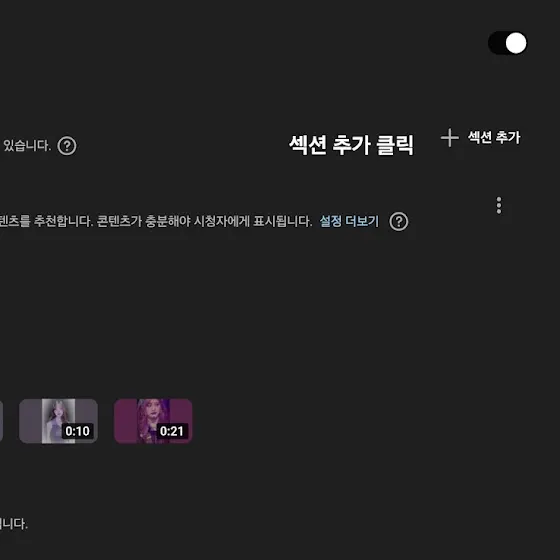560x560 pixels.
Task: Click the "콘텐츠가 충분해야" sentence in the description
Action: pos(143,221)
